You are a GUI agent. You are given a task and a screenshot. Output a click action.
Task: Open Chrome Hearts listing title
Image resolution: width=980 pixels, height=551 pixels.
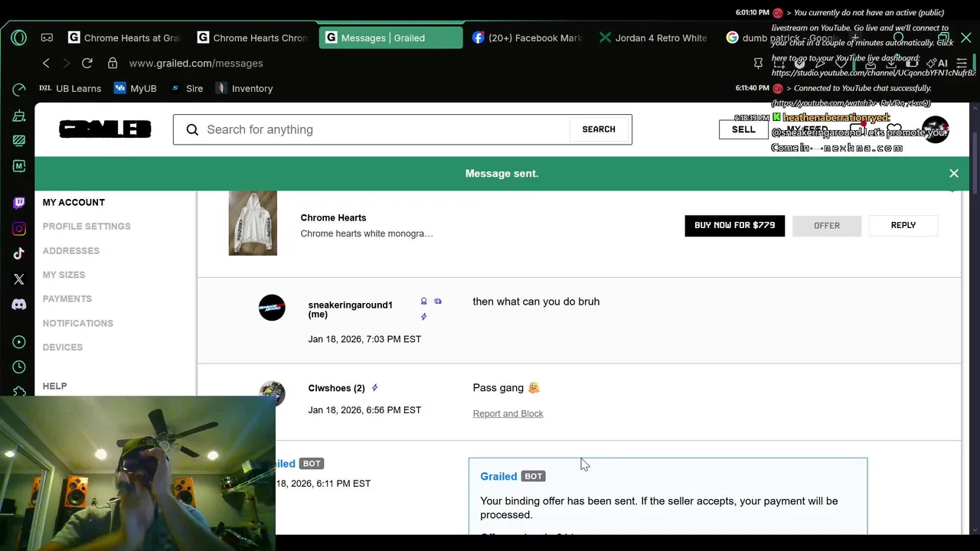pos(333,218)
